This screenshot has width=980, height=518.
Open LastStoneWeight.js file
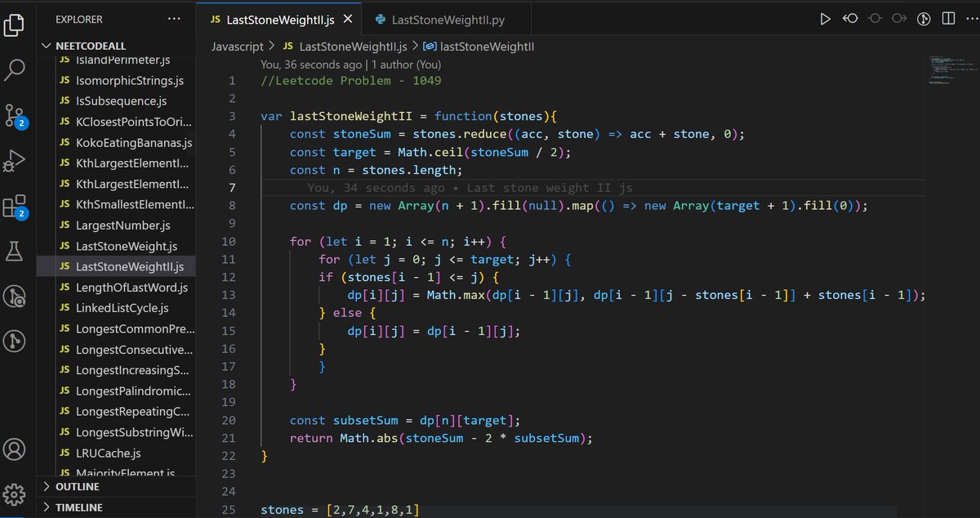127,246
